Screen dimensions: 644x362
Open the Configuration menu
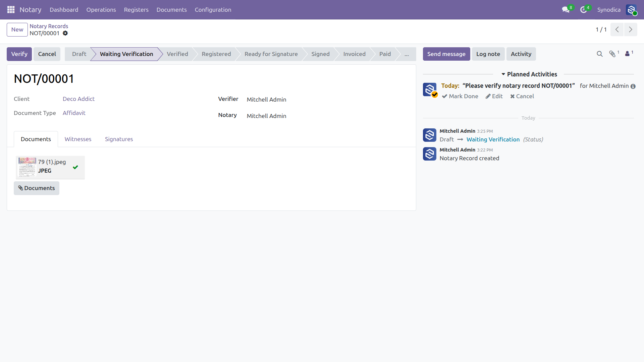(x=213, y=10)
